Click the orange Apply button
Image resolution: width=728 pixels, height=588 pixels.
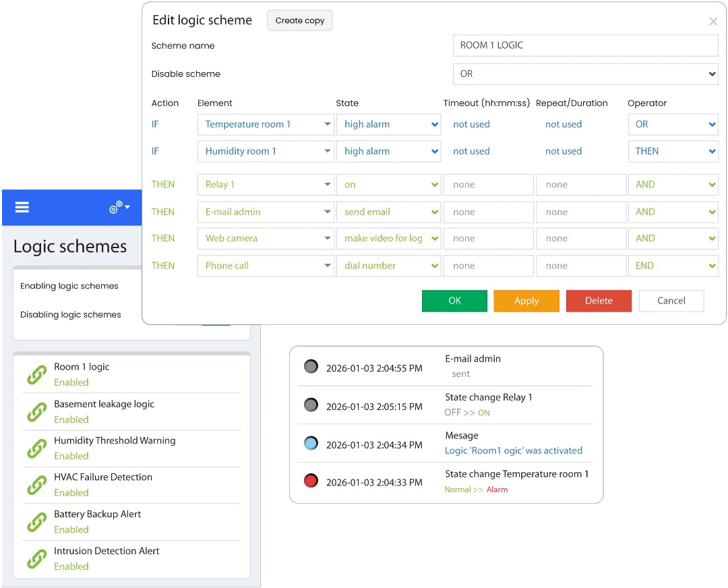526,301
